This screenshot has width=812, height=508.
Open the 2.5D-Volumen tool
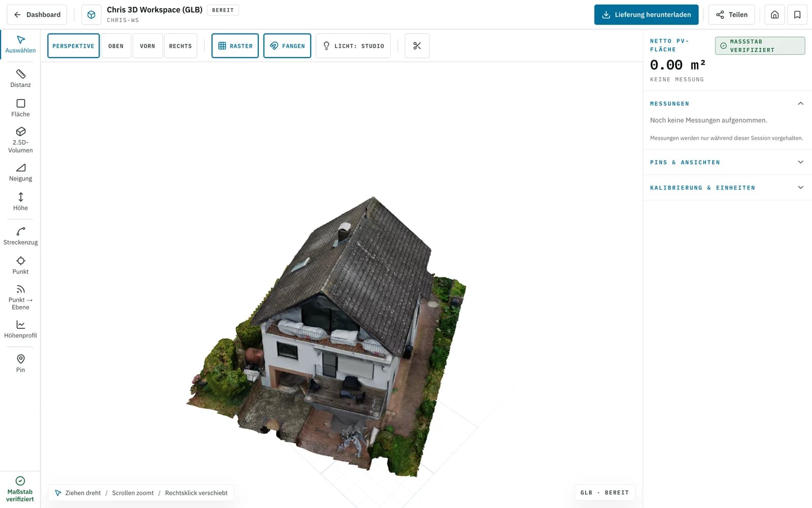pos(20,140)
